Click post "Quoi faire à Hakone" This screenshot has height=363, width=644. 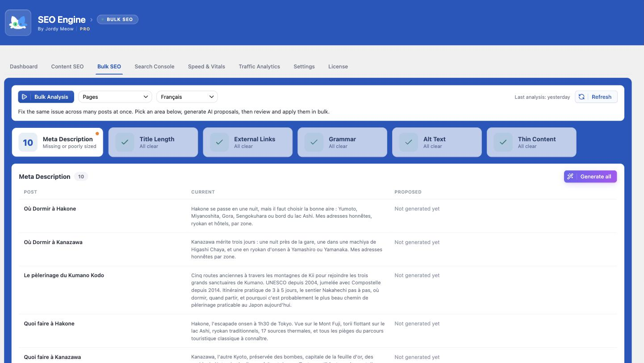[x=49, y=324]
